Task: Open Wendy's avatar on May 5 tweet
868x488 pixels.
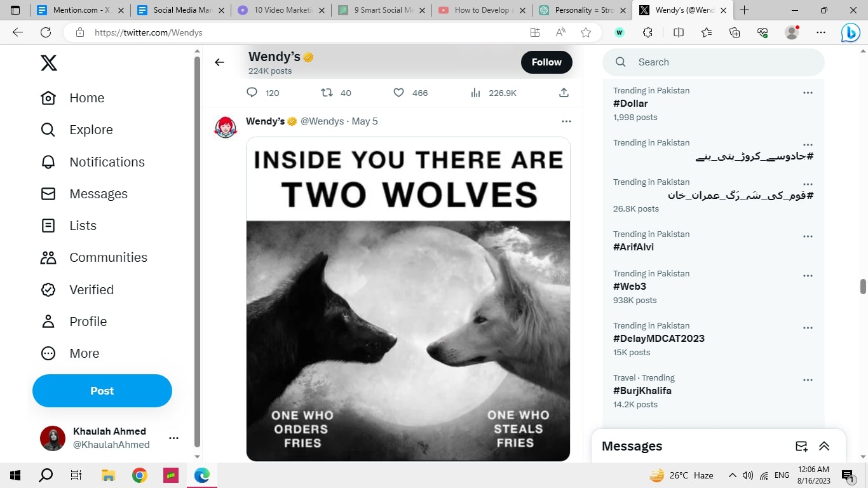Action: point(226,127)
